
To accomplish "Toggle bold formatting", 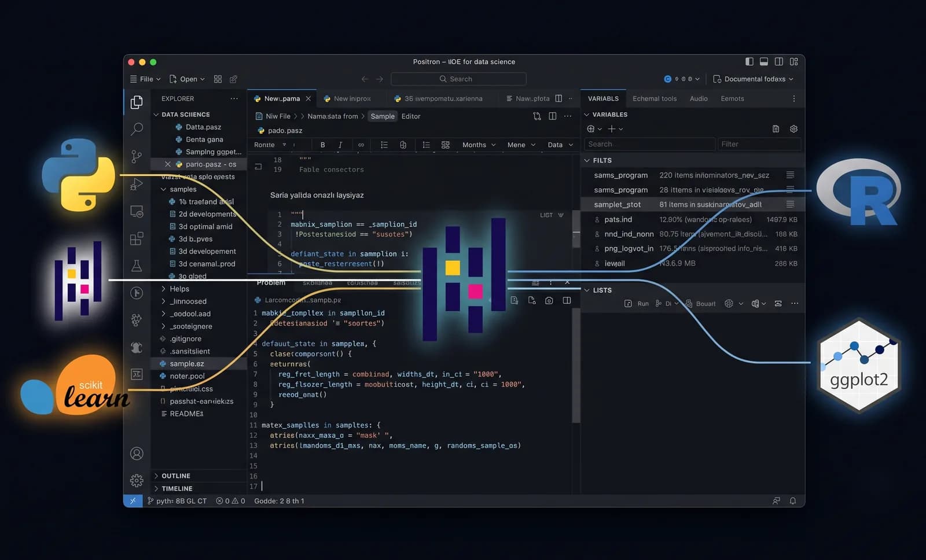I will coord(322,145).
